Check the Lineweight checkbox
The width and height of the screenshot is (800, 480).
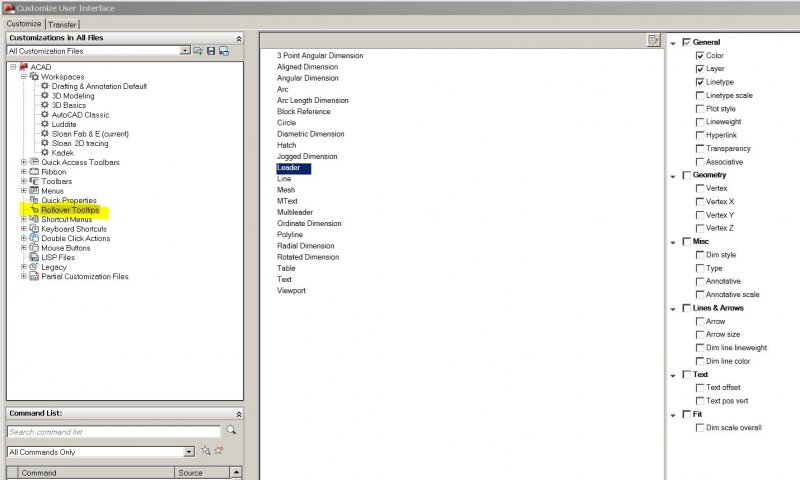click(700, 122)
